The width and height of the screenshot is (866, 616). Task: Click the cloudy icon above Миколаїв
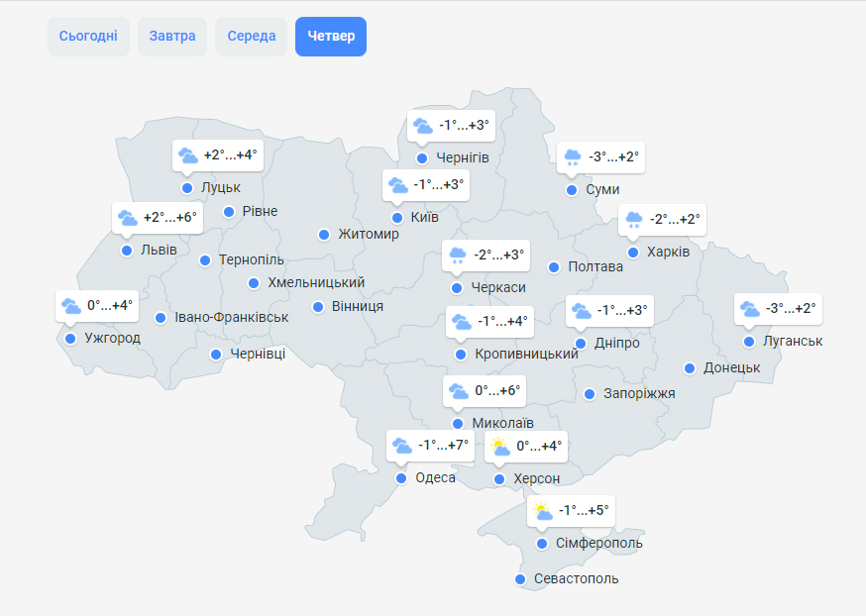point(459,391)
